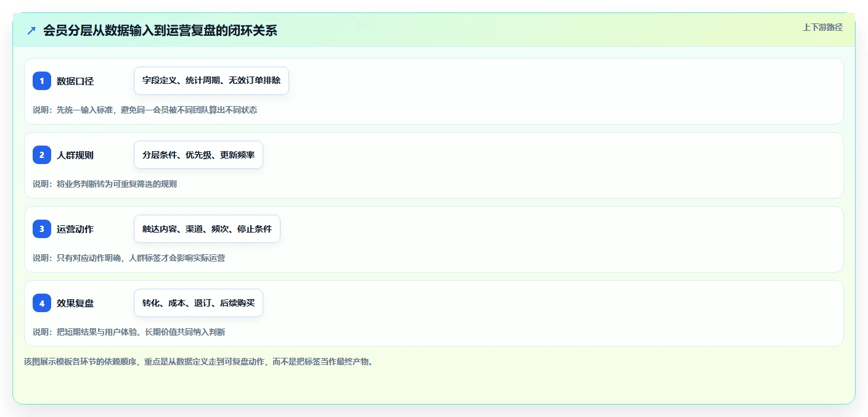Click the 触达内容、渠道、频次、停止条件 chip
The image size is (868, 417).
tap(207, 229)
